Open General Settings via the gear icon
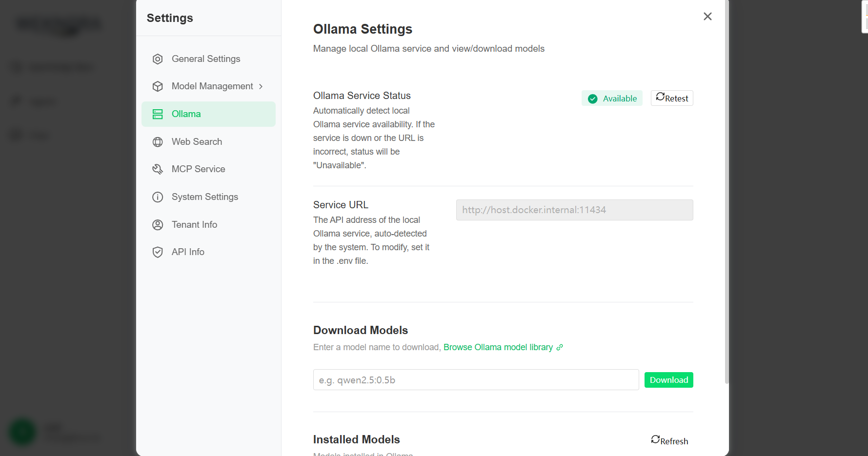Viewport: 868px width, 456px height. (158, 59)
